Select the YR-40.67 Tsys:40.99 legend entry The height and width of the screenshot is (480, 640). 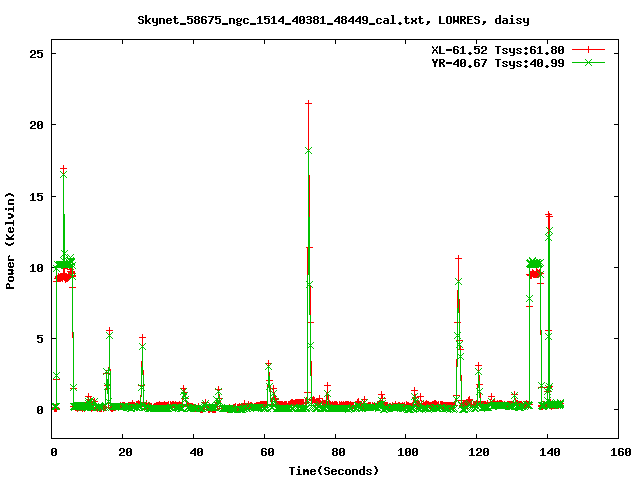pos(498,63)
